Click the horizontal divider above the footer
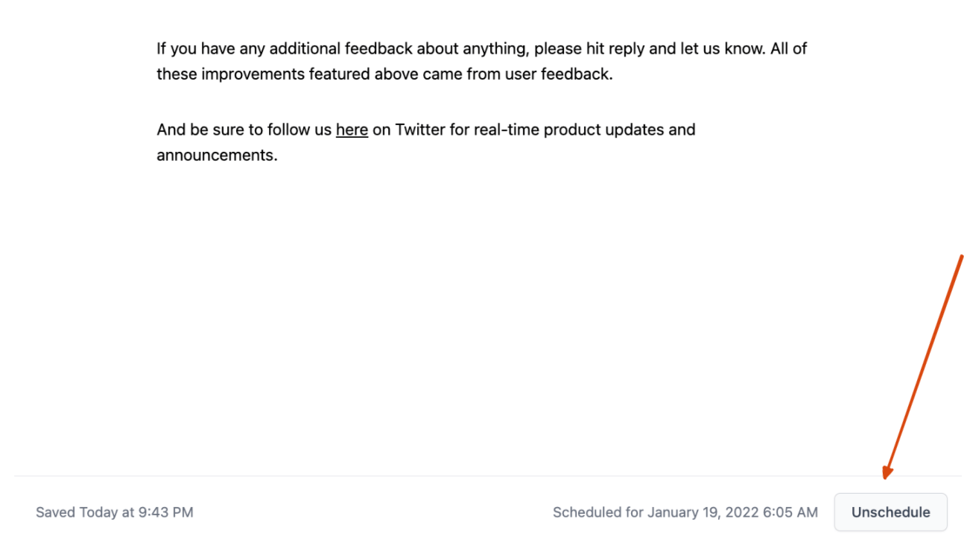Image resolution: width=964 pixels, height=560 pixels. (x=488, y=476)
